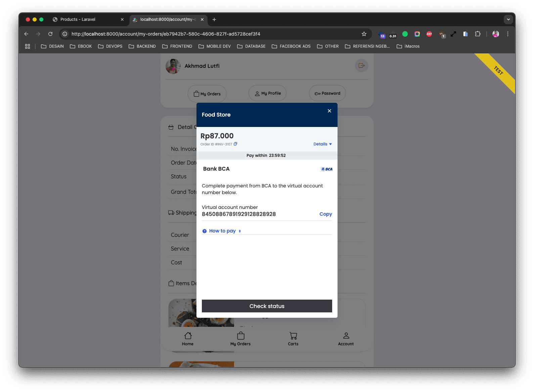Open Carts from bottom navigation
Image resolution: width=534 pixels, height=392 pixels.
(x=293, y=339)
